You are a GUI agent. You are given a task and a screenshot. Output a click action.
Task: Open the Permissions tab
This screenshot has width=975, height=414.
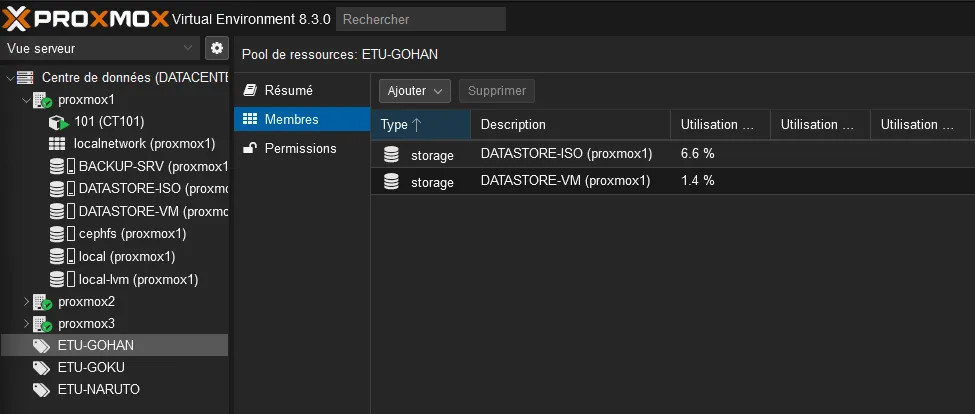(x=300, y=148)
